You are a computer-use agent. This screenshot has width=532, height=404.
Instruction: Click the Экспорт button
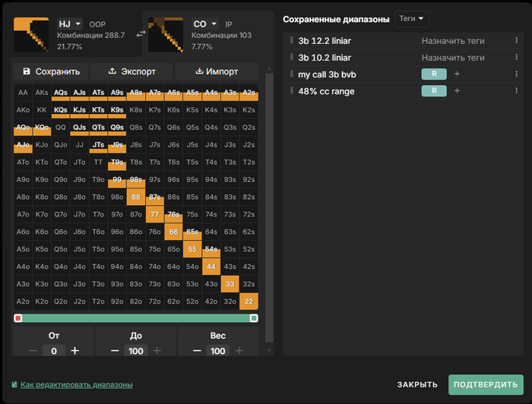pyautogui.click(x=131, y=71)
